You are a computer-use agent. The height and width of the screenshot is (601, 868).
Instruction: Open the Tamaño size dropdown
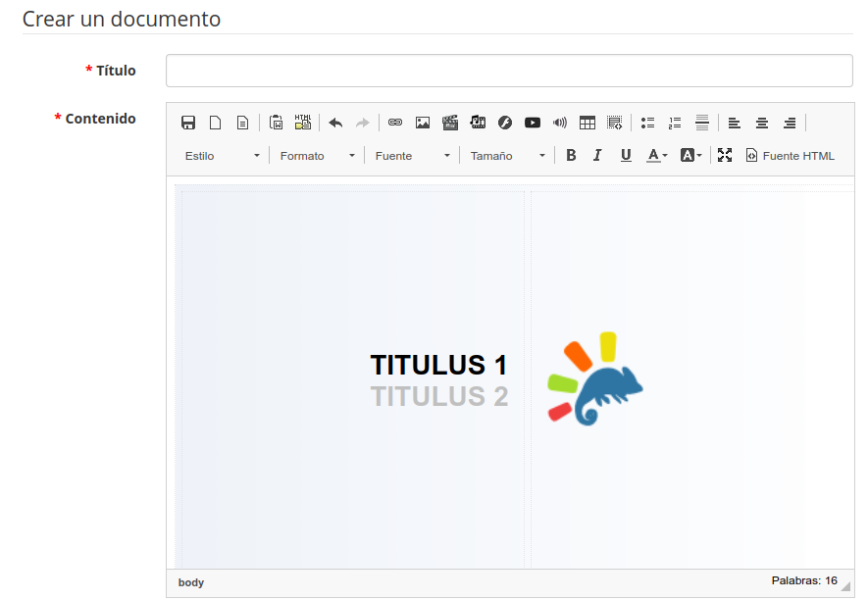[x=508, y=156]
